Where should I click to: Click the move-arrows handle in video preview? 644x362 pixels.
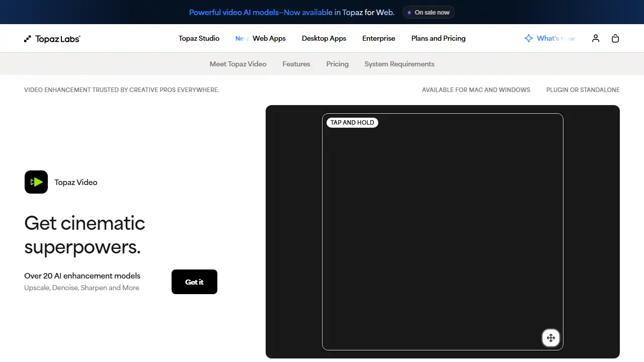click(x=551, y=338)
